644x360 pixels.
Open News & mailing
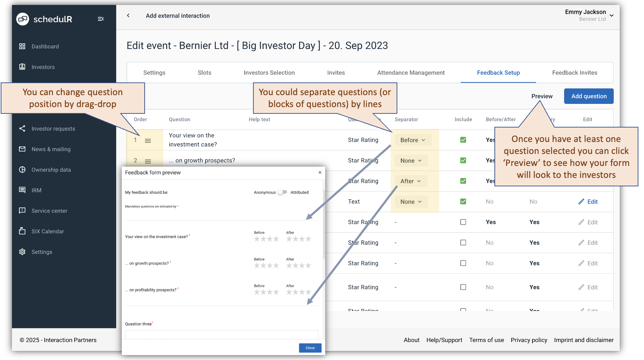click(x=51, y=149)
